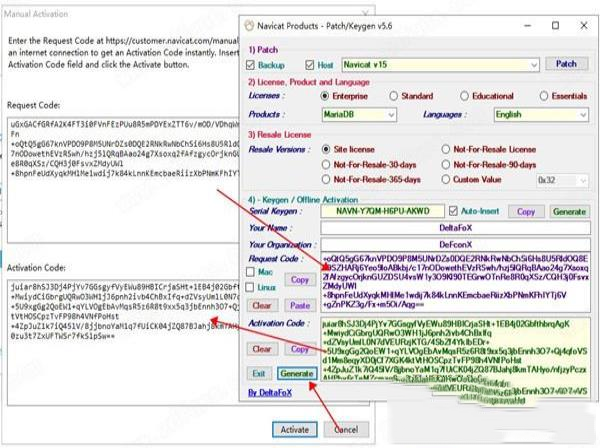Viewport: 600px width, 448px height.
Task: Click inside the keygen Request Code box
Action: tap(455, 282)
